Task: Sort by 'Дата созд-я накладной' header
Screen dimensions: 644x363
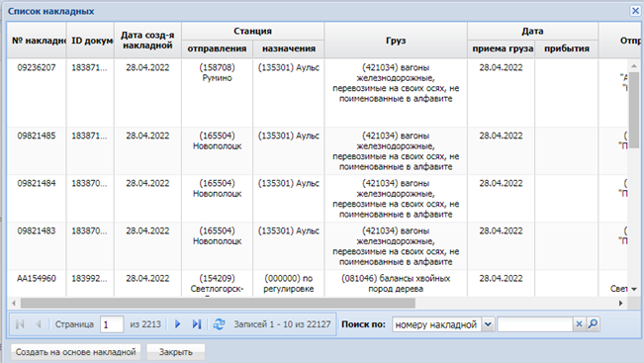Action: 147,41
